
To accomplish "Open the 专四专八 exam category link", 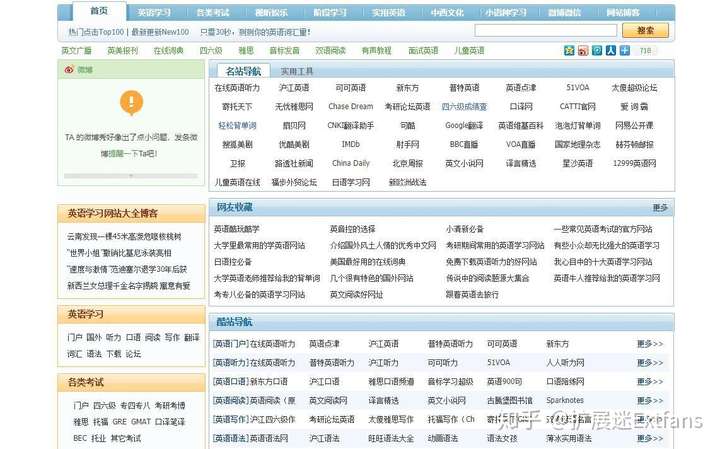I will coord(135,405).
